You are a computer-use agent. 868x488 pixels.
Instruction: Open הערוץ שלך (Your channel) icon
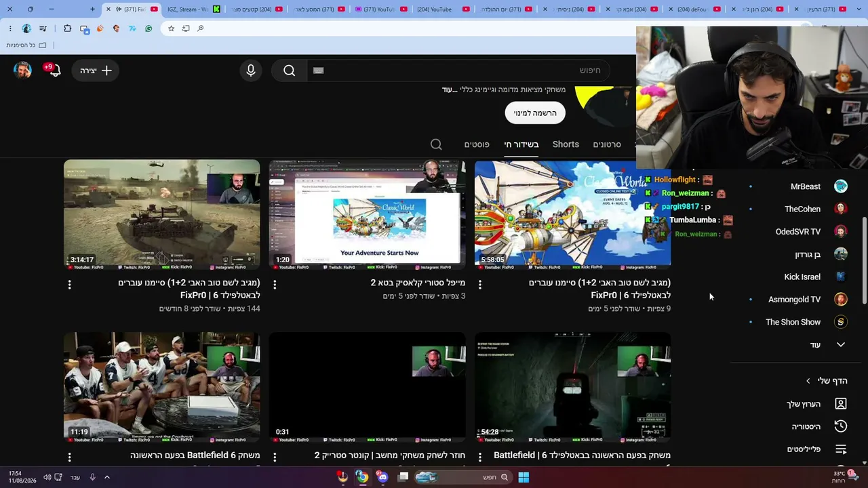841,404
